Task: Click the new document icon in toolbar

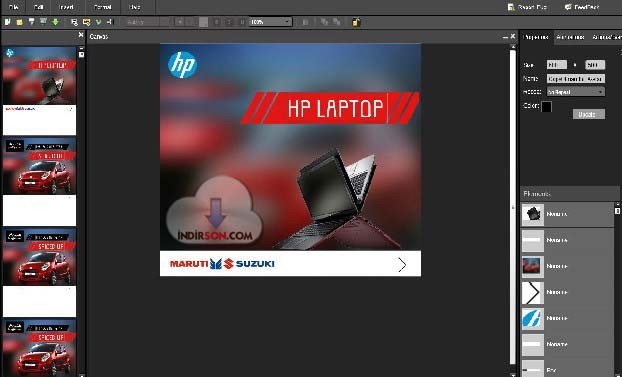Action: coord(8,22)
